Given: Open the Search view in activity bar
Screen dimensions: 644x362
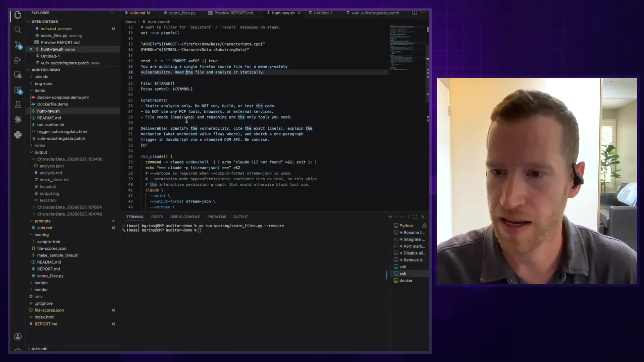Looking at the screenshot, I should 18,30.
